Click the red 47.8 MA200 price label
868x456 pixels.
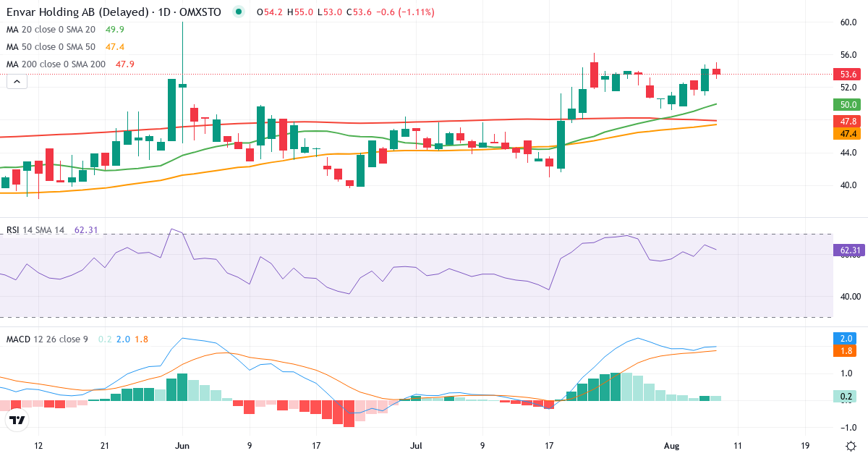coord(846,121)
